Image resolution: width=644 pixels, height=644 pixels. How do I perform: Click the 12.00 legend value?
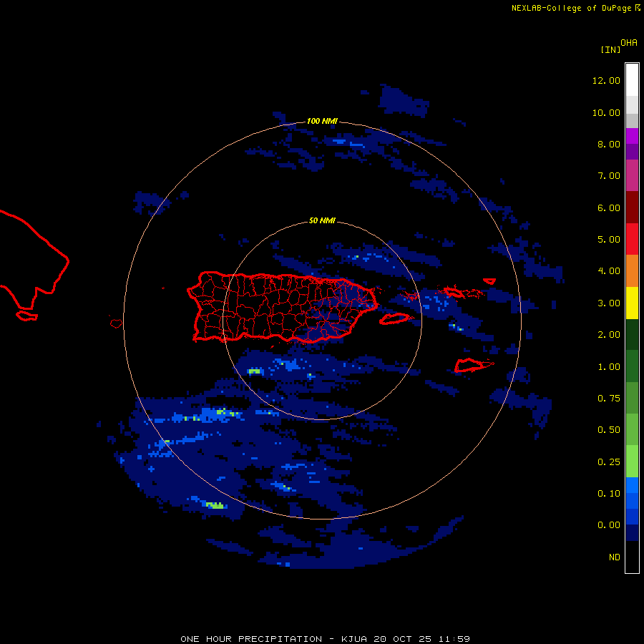(x=606, y=80)
